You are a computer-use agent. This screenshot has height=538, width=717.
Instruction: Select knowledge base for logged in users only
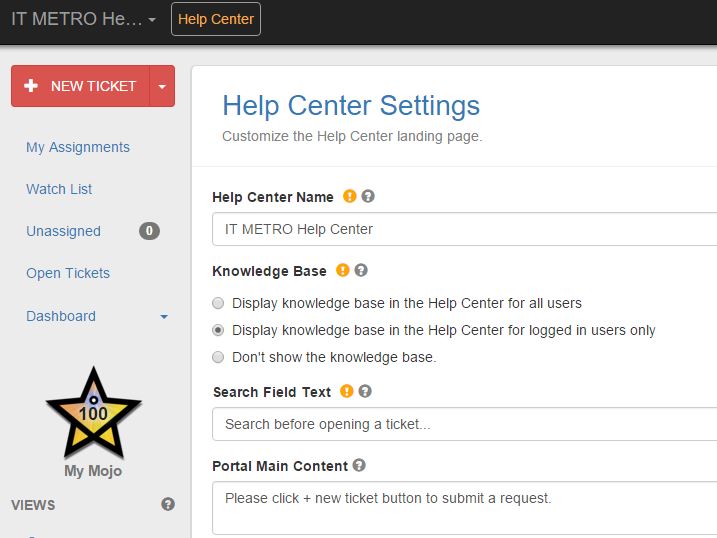click(x=218, y=330)
